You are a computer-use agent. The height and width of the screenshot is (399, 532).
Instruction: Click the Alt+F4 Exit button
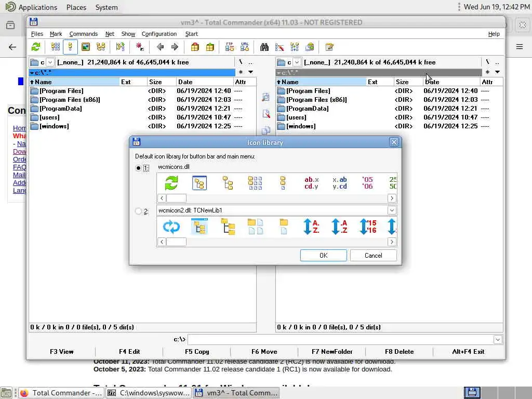click(x=468, y=352)
